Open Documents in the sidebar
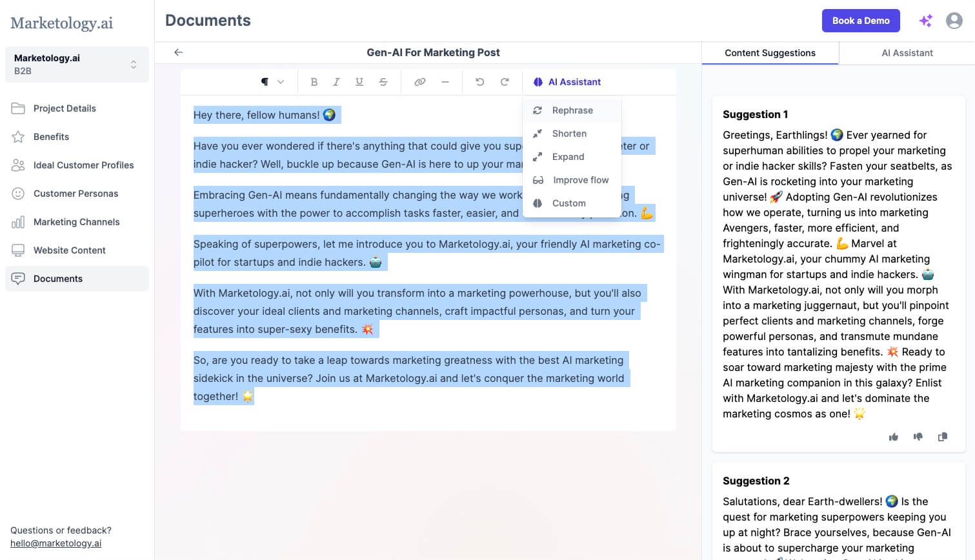Viewport: 975px width, 560px height. coord(77,279)
